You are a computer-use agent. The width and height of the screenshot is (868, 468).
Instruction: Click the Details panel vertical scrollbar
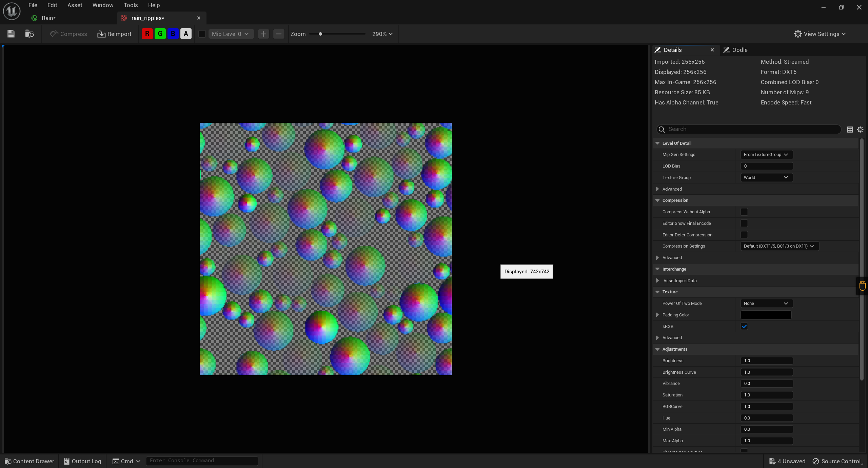click(x=862, y=259)
